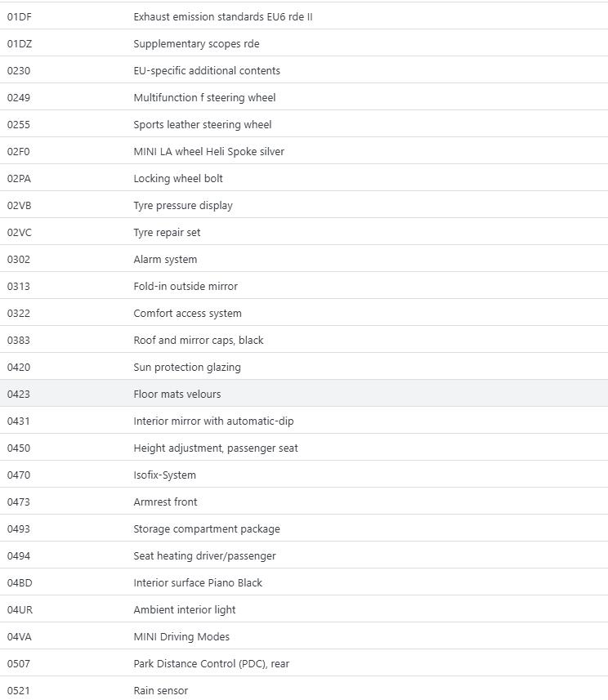Image resolution: width=608 pixels, height=700 pixels.
Task: Click the MINI Driving Modes row
Action: pos(181,636)
